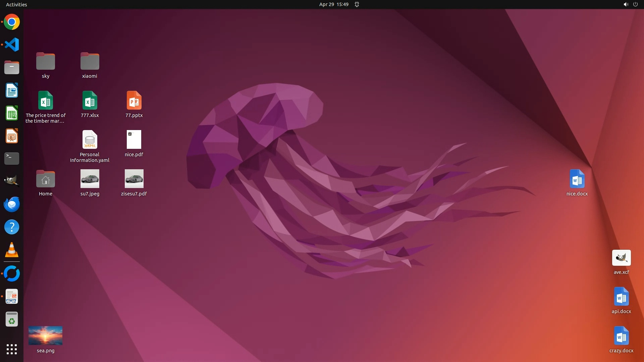Open Thunderbird mail in the dock
Screen dimensions: 644x362
click(12, 204)
